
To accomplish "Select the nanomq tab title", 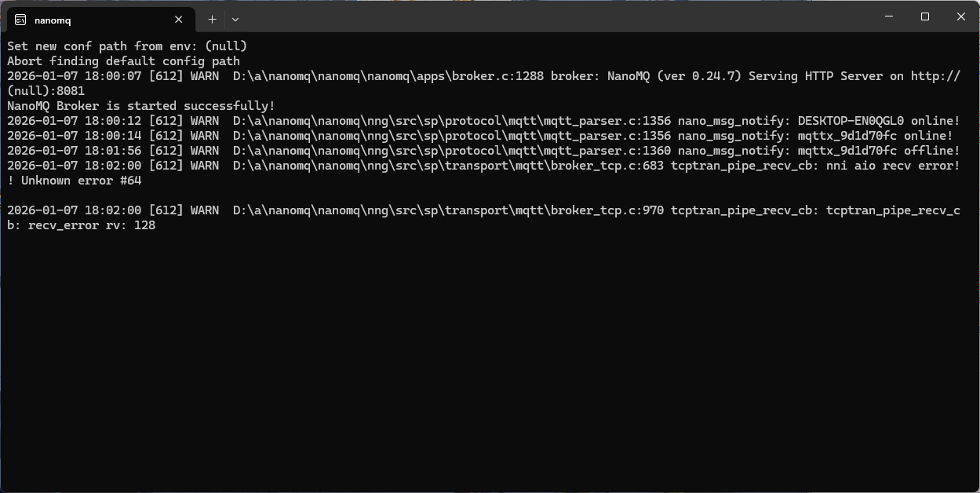I will 53,20.
